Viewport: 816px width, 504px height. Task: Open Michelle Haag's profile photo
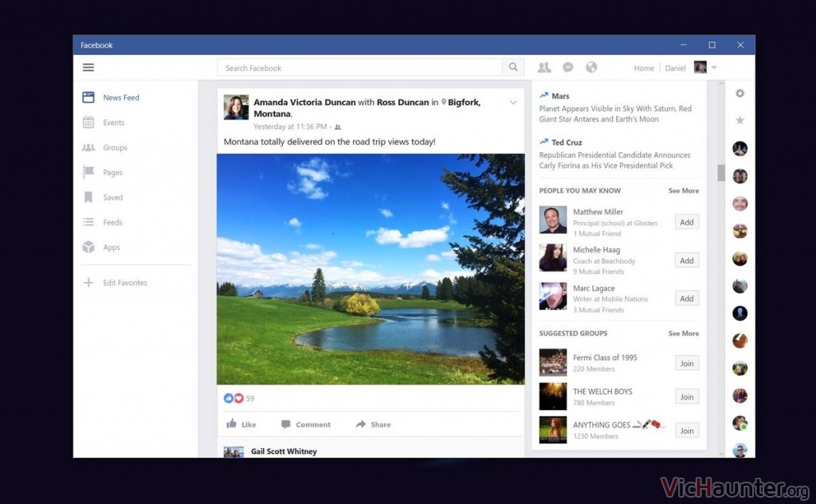click(x=553, y=257)
